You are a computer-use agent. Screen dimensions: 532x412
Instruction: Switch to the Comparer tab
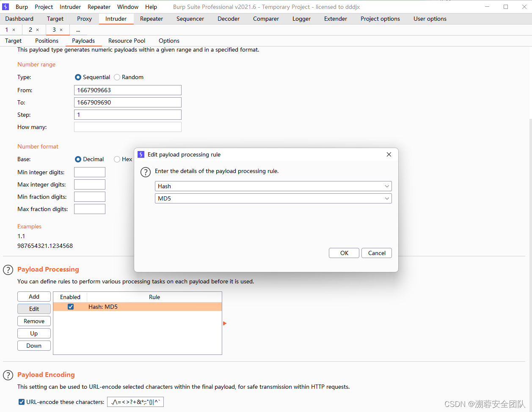(266, 19)
